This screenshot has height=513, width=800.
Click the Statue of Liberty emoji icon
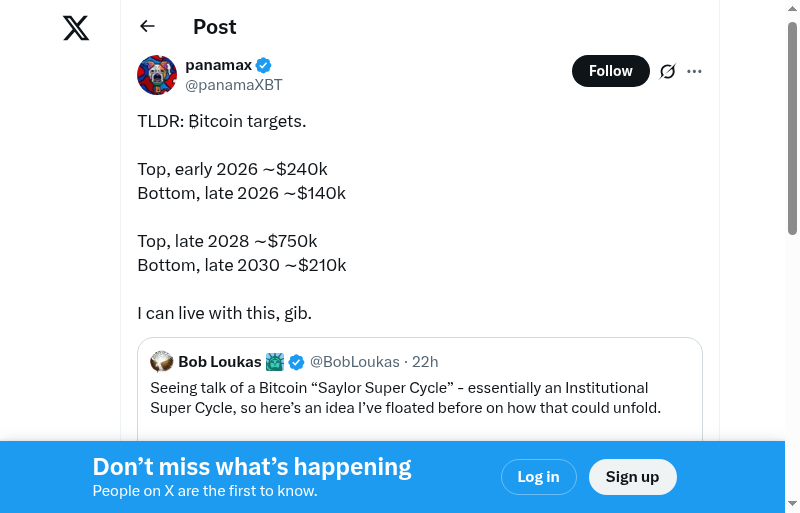275,362
